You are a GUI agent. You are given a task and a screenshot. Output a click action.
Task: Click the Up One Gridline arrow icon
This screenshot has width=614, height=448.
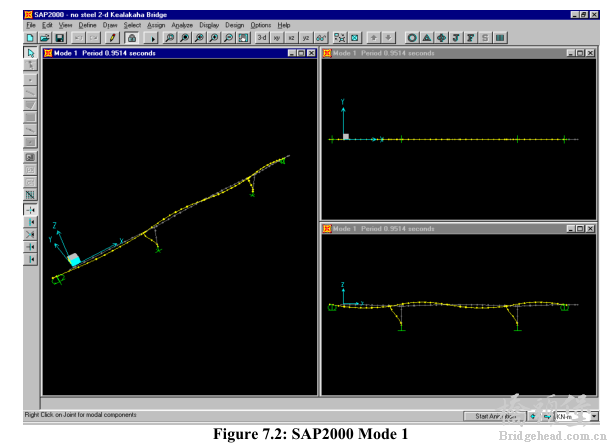tap(374, 38)
